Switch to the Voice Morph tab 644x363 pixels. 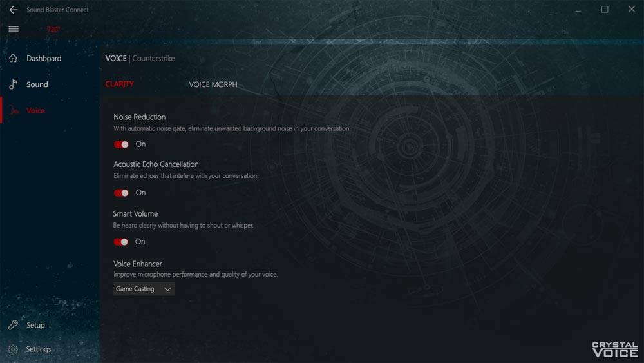[x=213, y=84]
